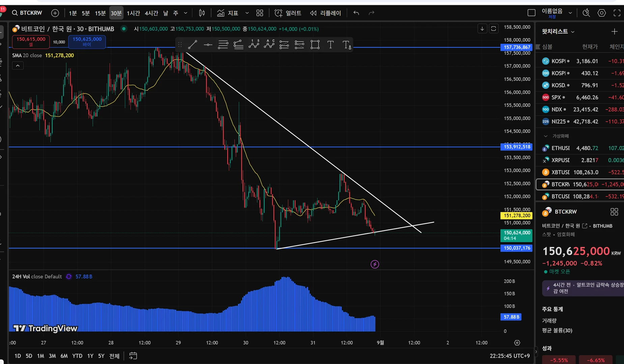Open the 얼러트 alert button
Viewport: 624px width, 364px height.
coord(288,13)
